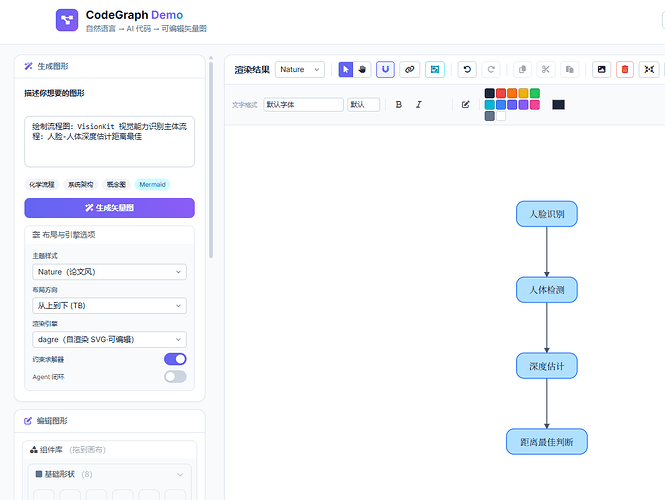Click the edit text pencil icon
Screen dimensions: 665x500
pyautogui.click(x=465, y=104)
